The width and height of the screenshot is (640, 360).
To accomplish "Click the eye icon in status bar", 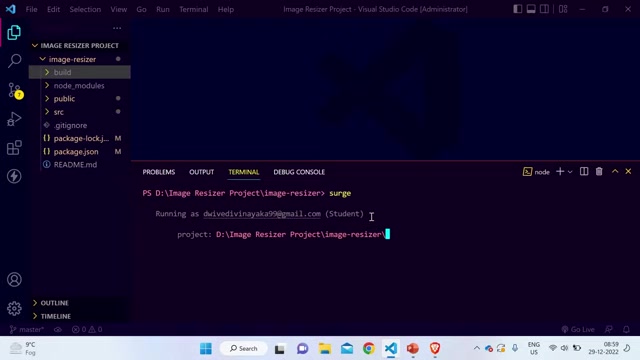I will 58,329.
